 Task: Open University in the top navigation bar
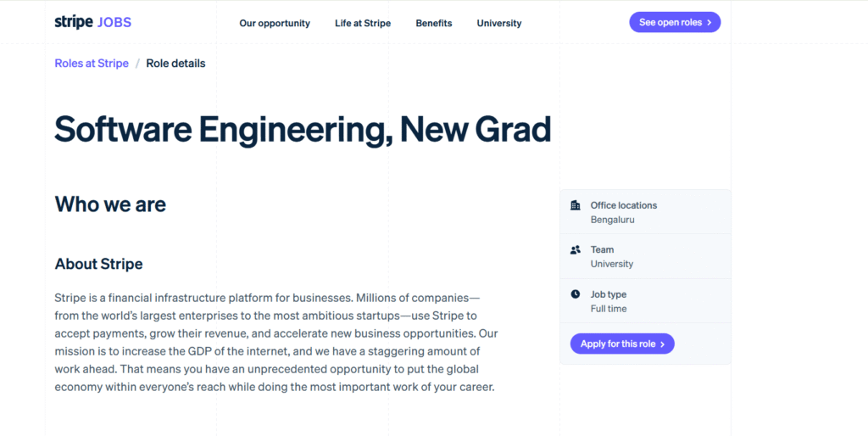click(499, 23)
